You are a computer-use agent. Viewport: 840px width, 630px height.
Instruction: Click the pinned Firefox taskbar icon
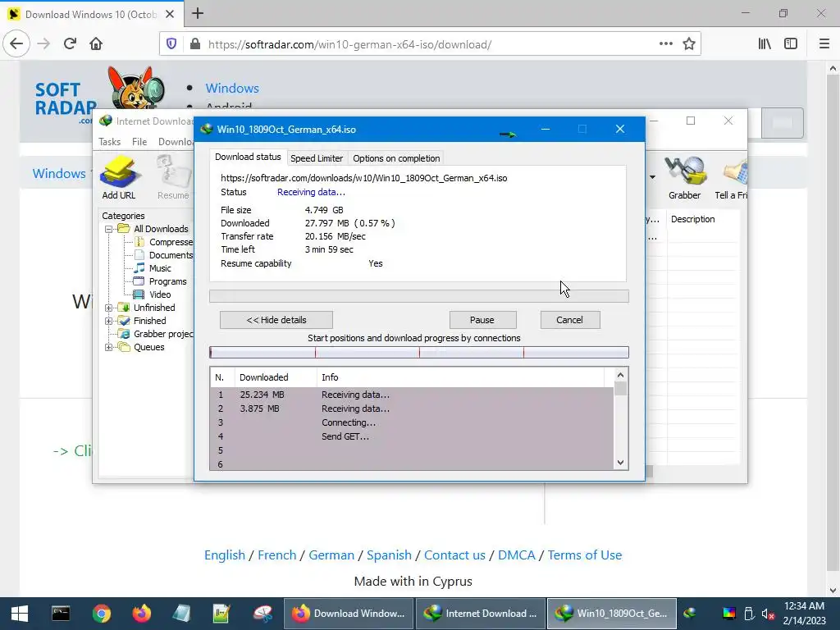[142, 614]
